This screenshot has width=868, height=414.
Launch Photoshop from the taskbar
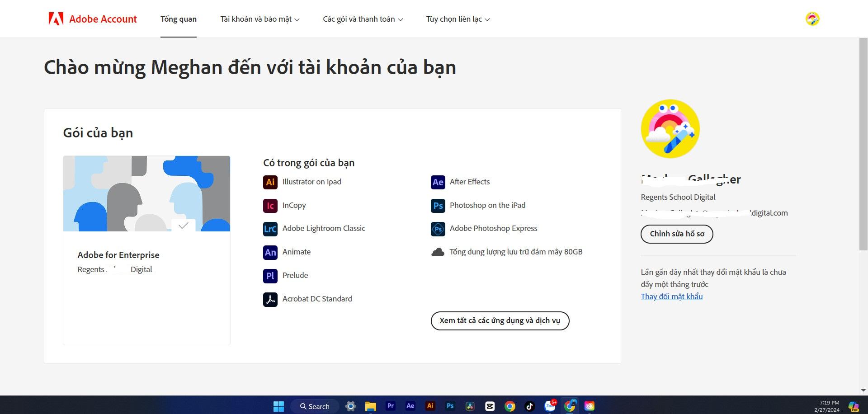pyautogui.click(x=450, y=406)
